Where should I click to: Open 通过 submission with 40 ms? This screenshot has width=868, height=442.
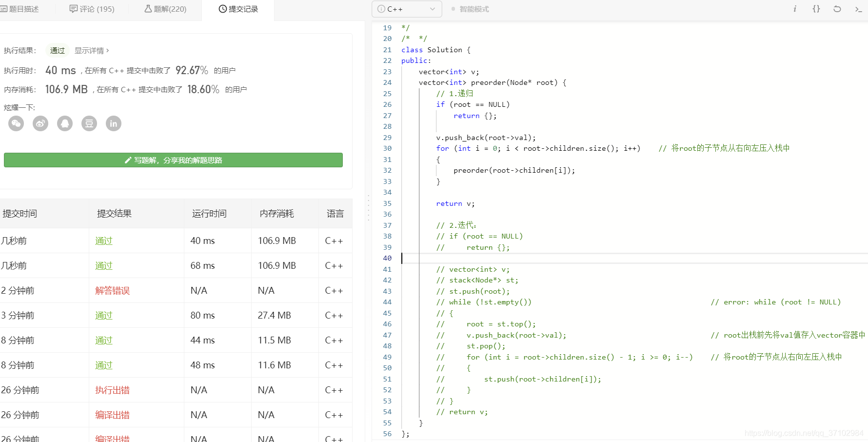[x=104, y=241]
